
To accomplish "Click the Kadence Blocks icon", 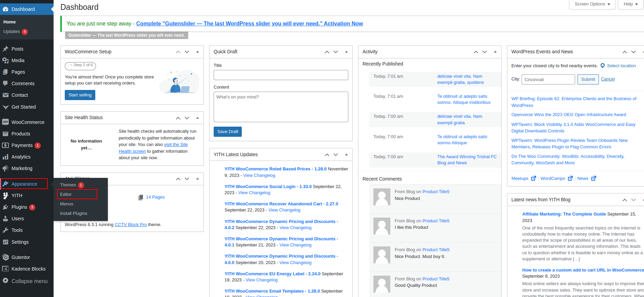I will tap(5, 269).
